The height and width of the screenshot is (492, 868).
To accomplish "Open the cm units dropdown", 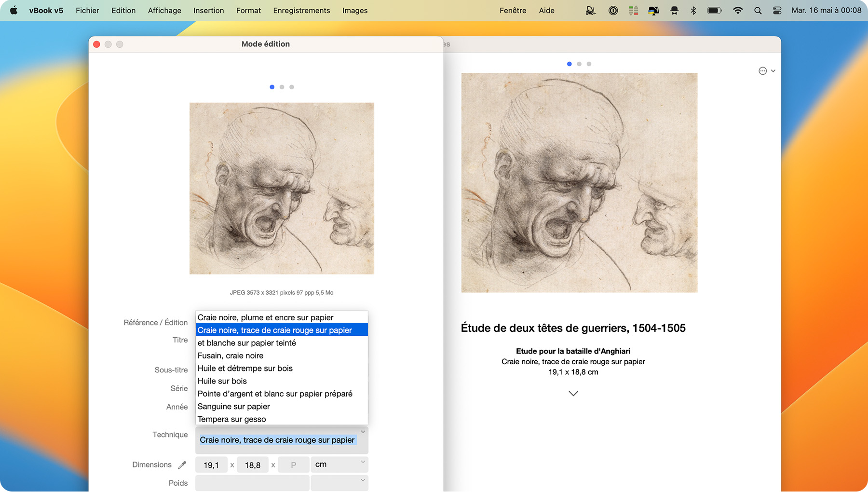I will 339,465.
